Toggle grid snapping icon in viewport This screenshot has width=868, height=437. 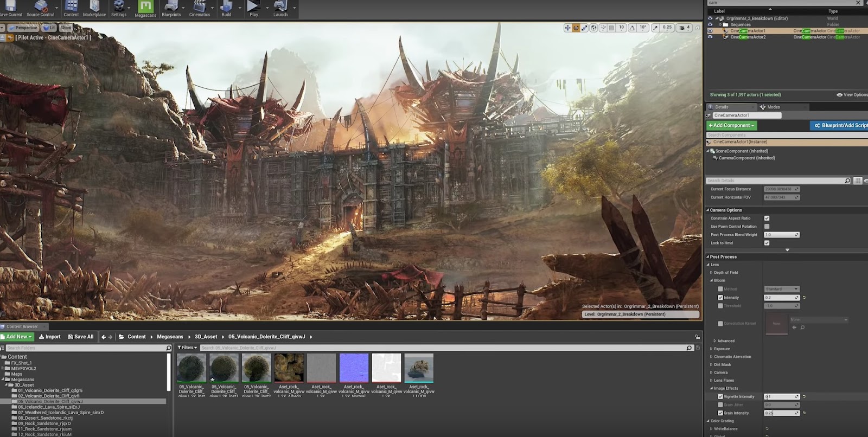(x=611, y=28)
